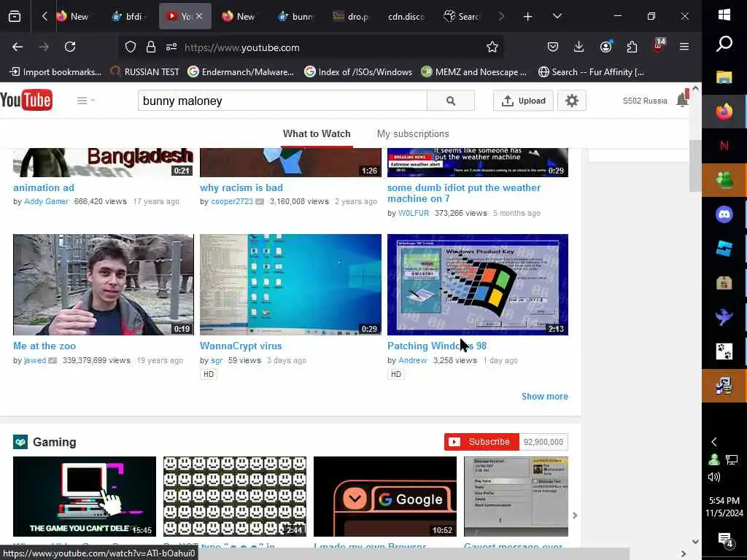Open Firefox hamburger application menu
This screenshot has width=747, height=560.
684,47
